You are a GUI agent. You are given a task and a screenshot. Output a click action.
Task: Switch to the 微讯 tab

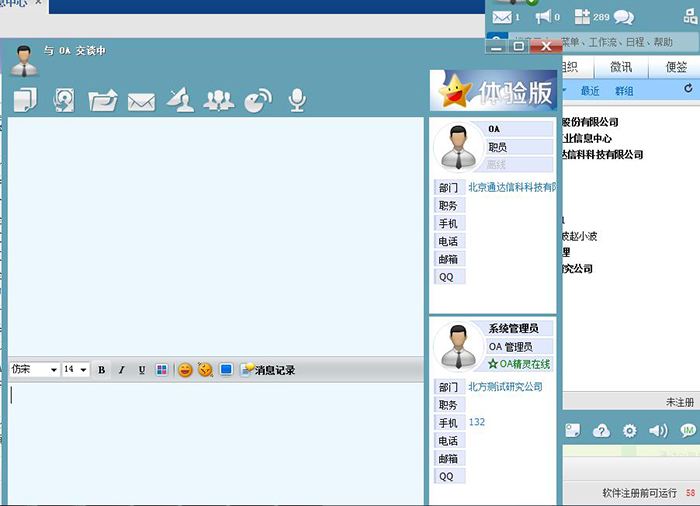621,67
